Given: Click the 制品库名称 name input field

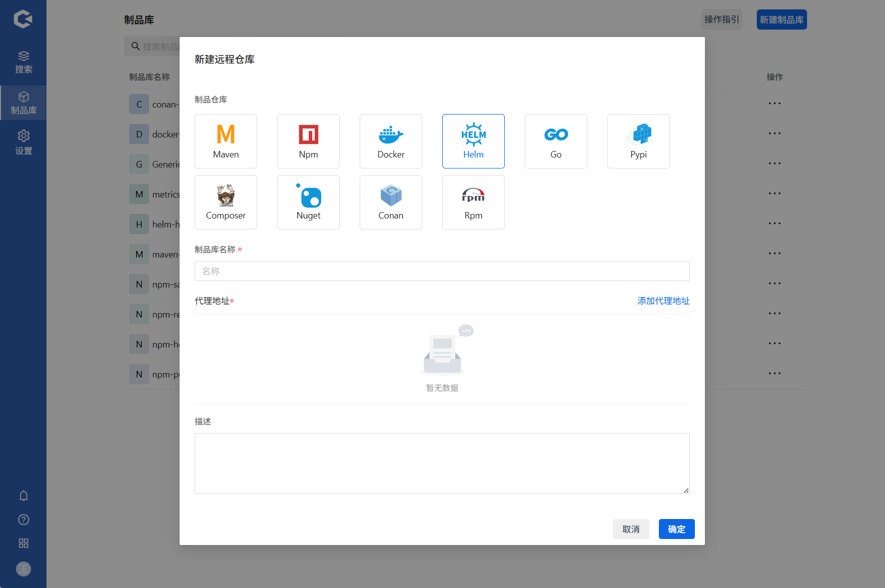Looking at the screenshot, I should point(442,271).
